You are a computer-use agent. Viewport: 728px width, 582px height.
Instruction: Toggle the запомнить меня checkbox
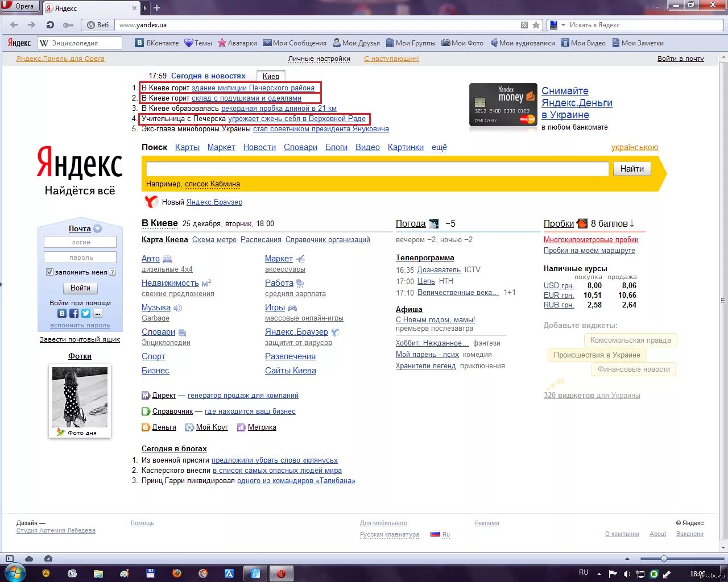coord(49,272)
